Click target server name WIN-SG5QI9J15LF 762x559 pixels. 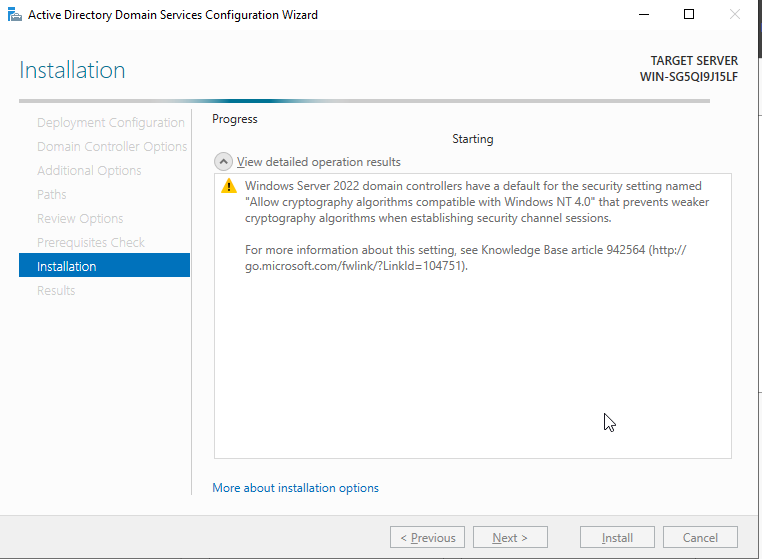point(689,77)
